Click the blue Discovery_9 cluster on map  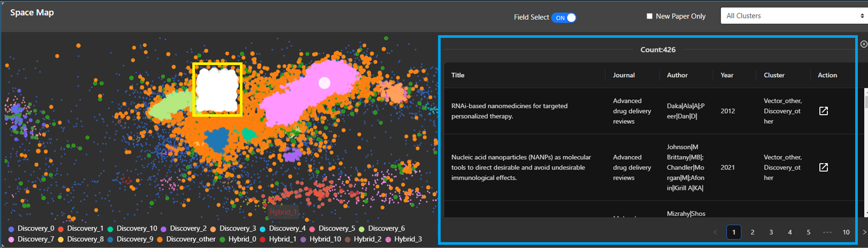217,140
